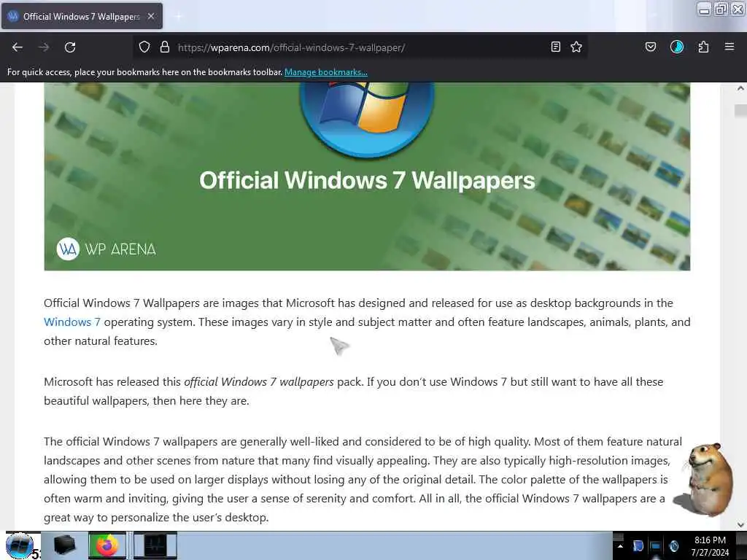This screenshot has width=747, height=560.
Task: Open the Save to Pocket icon
Action: click(x=650, y=47)
